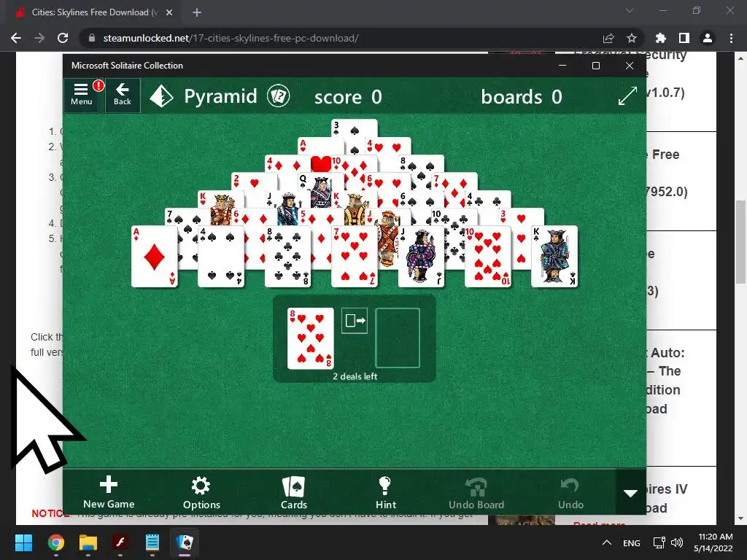Open volume control in system tray

(676, 542)
